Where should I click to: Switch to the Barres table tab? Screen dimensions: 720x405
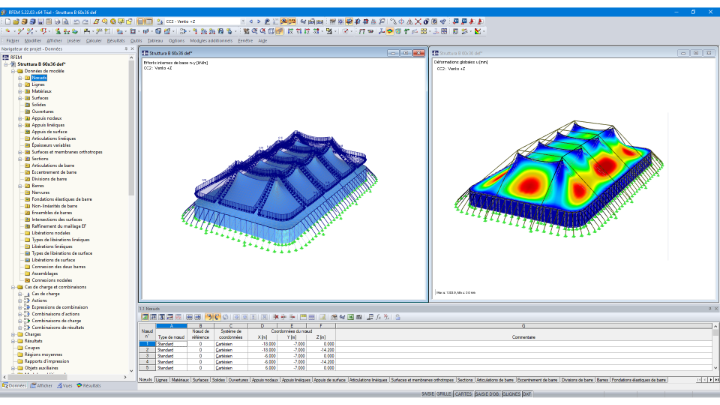[x=602, y=380]
